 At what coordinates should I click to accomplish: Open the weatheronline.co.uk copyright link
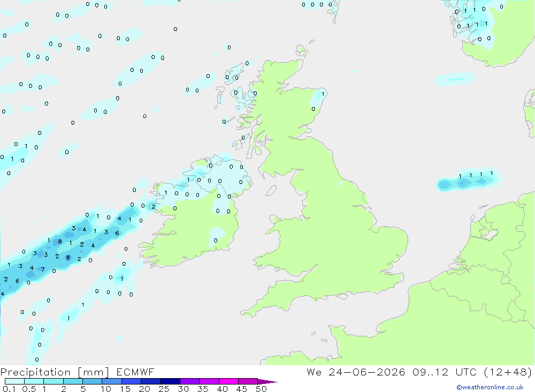(490, 387)
